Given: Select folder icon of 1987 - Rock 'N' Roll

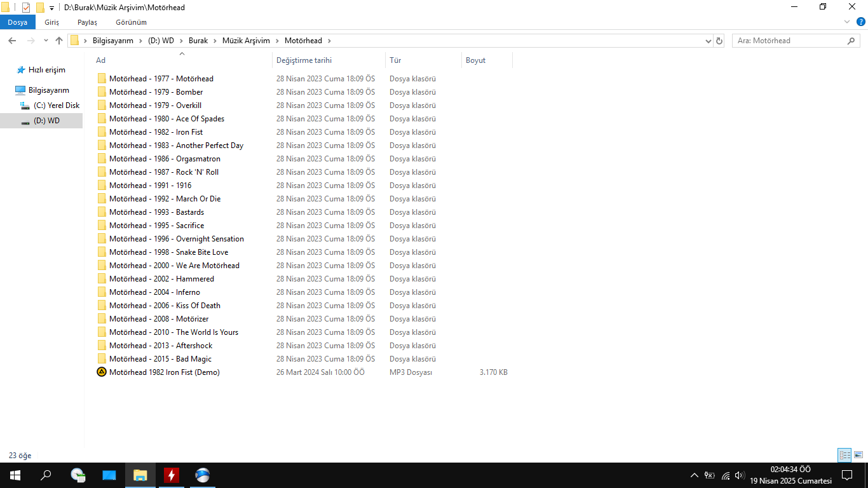Looking at the screenshot, I should tap(102, 172).
